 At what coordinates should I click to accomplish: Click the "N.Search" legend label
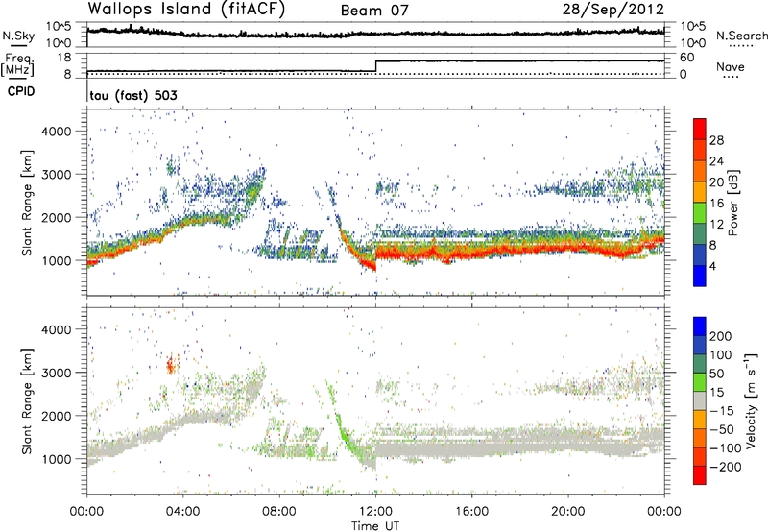tap(741, 36)
